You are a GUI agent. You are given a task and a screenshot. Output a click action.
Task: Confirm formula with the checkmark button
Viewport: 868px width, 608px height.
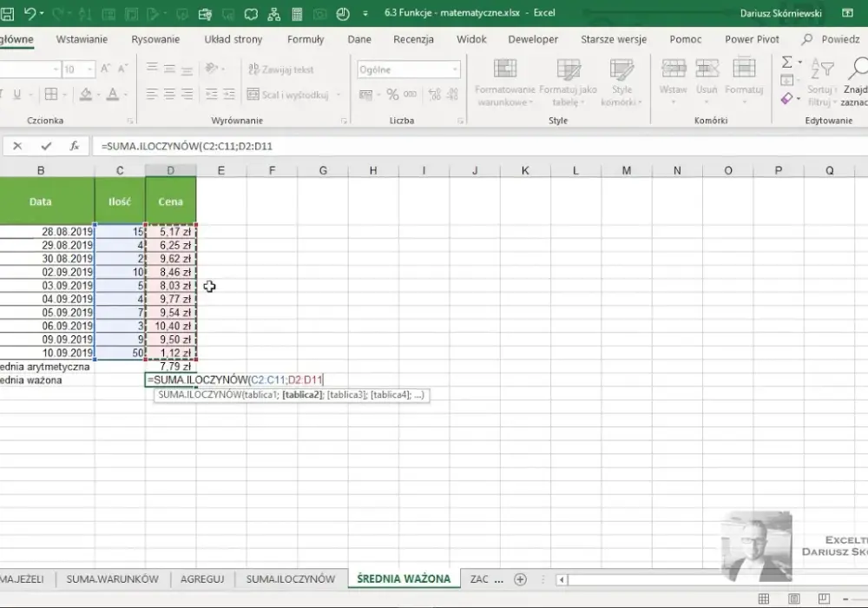[x=46, y=146]
